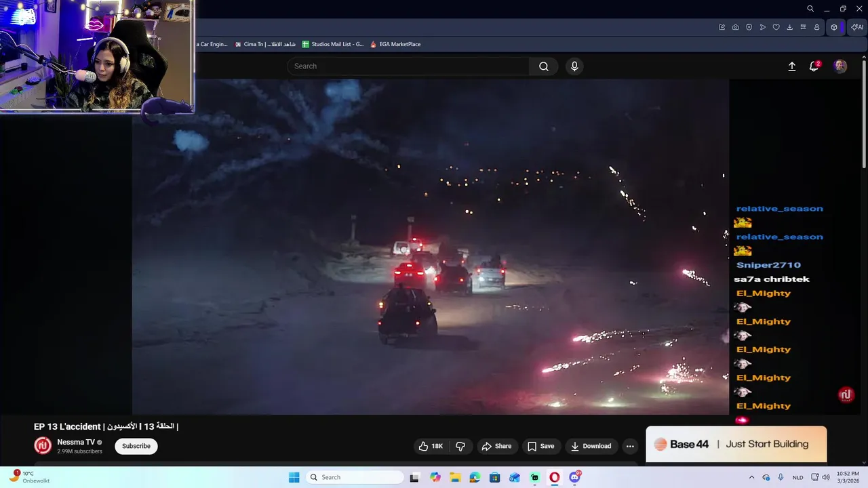Open File Explorer from the taskbar
This screenshot has height=488, width=868.
coord(455,477)
